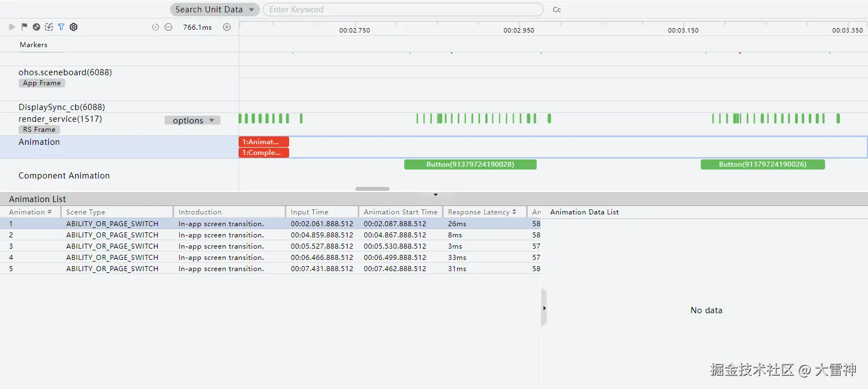Click the reset zoom circle icon
Image resolution: width=868 pixels, height=389 pixels.
click(x=156, y=27)
